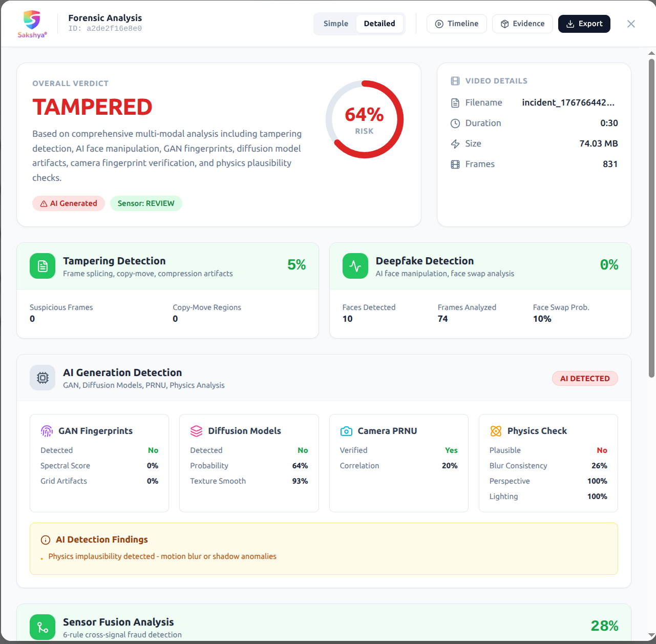Select the Diffusion Models layers icon
Screen dimensions: 656x644
196,431
